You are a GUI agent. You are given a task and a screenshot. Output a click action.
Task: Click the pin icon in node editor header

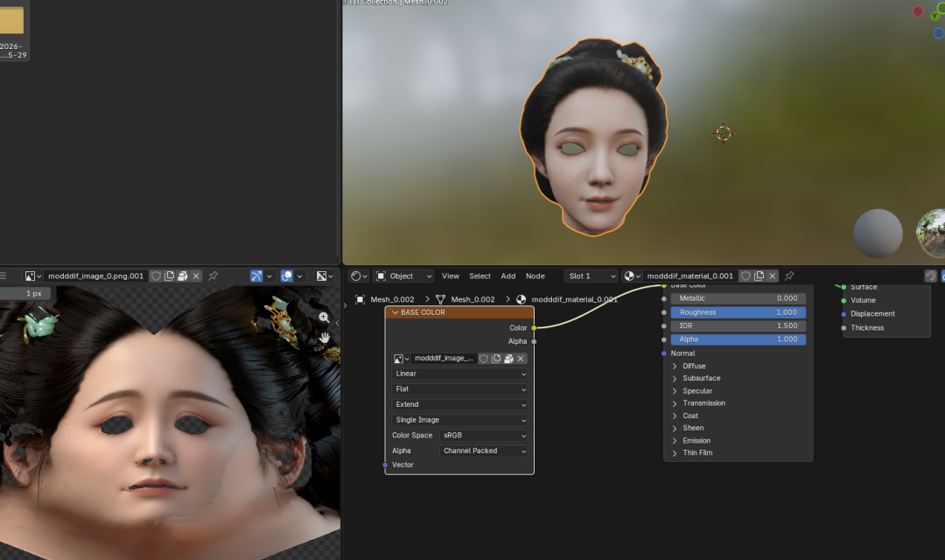point(789,276)
